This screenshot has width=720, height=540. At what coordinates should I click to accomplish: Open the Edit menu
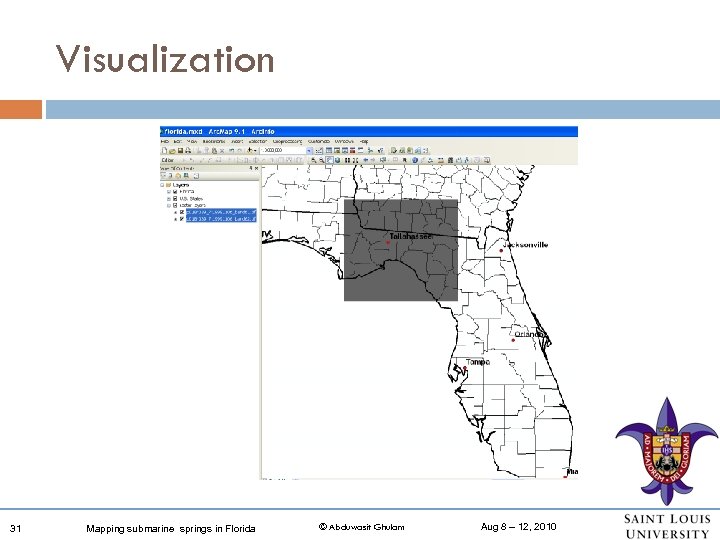point(177,141)
